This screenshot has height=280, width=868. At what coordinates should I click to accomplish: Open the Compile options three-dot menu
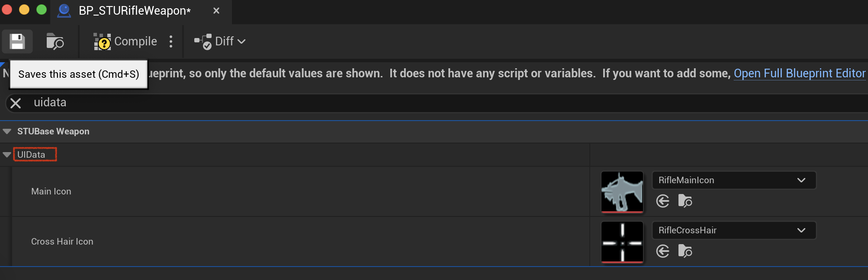(x=171, y=41)
